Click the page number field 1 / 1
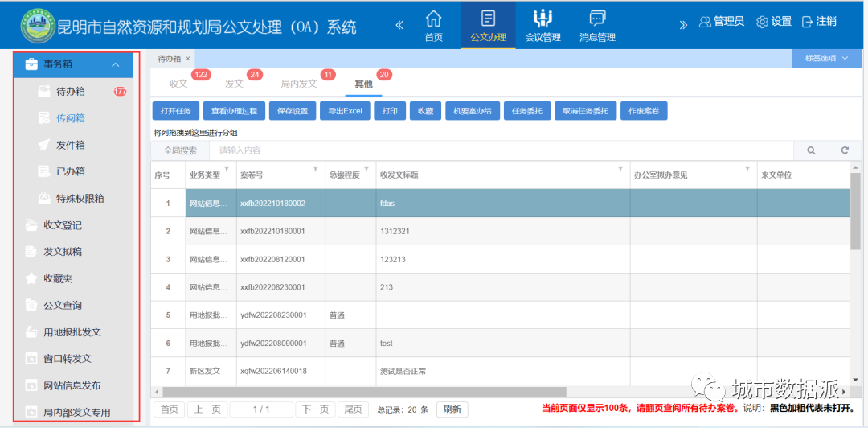This screenshot has height=428, width=868. point(260,409)
